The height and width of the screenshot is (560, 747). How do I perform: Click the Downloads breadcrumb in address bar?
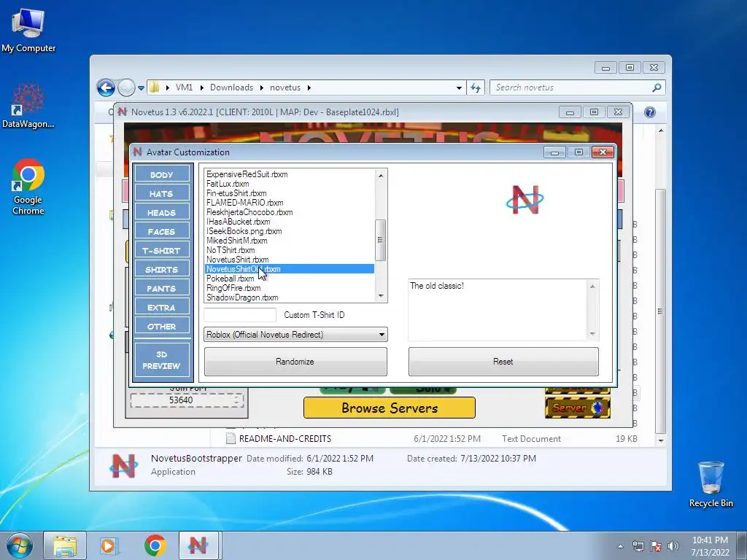click(x=231, y=87)
